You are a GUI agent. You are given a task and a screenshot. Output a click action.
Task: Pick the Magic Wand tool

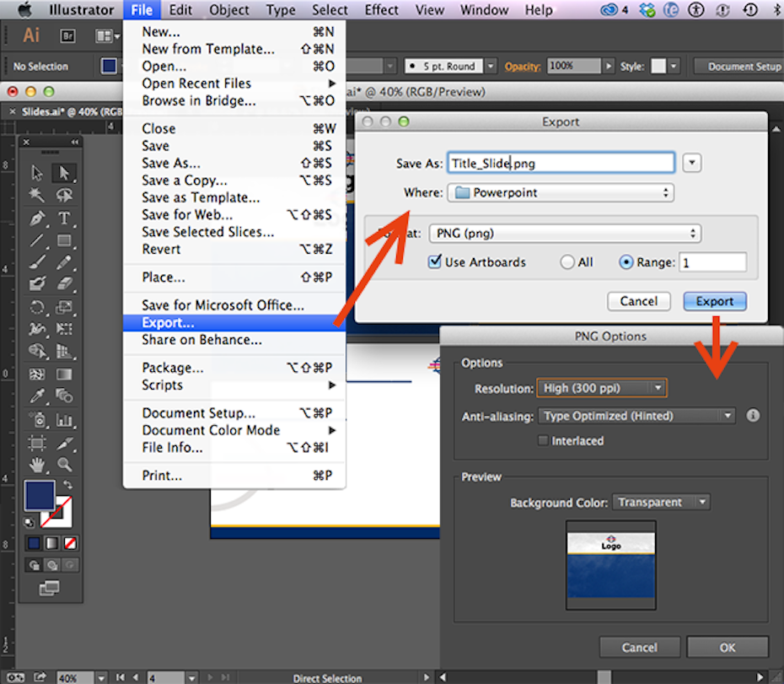coord(37,196)
